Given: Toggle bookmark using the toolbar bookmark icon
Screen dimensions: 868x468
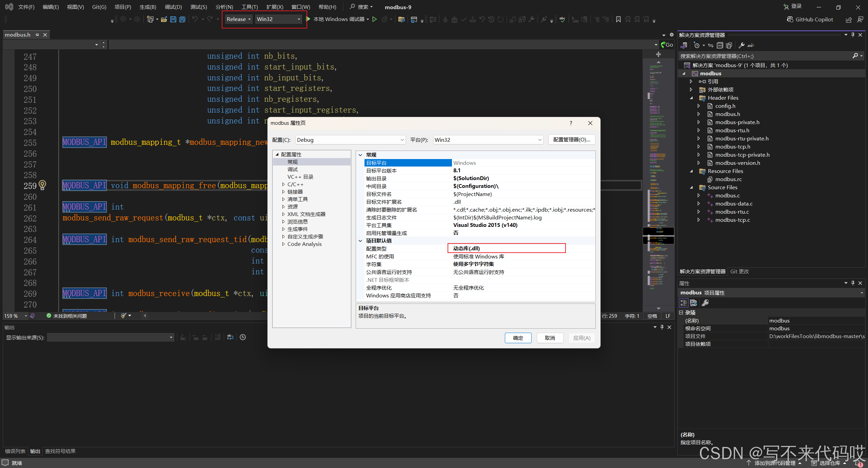Looking at the screenshot, I should click(618, 19).
